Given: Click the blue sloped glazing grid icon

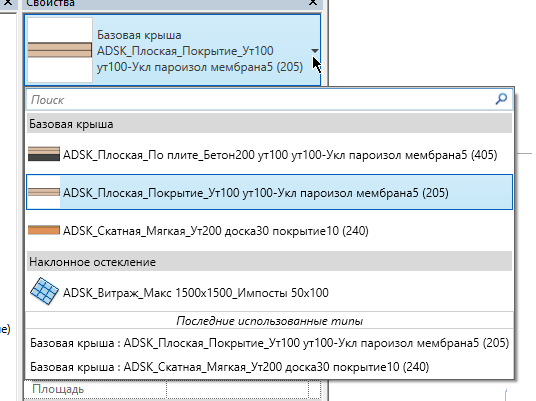Looking at the screenshot, I should pos(44,291).
